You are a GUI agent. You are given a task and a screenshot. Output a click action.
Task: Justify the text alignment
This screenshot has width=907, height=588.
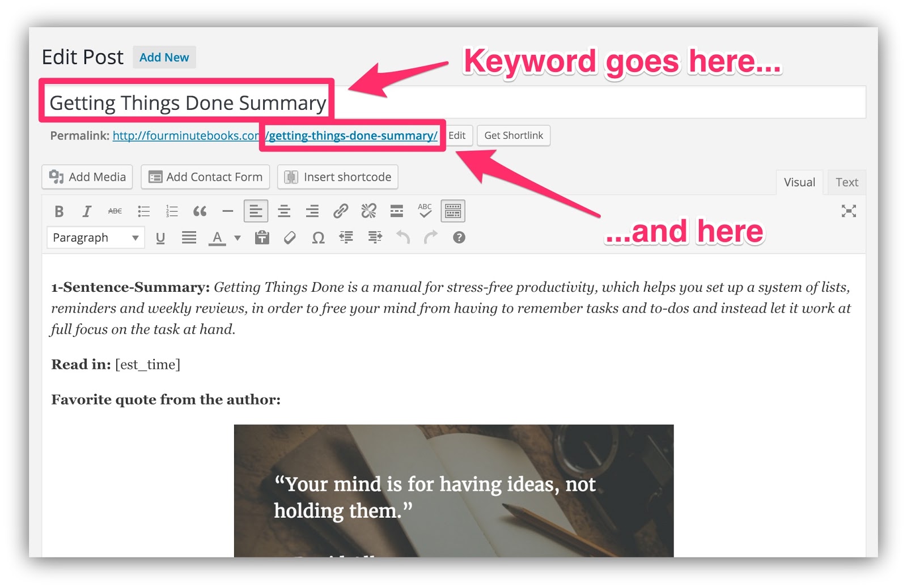[x=189, y=238]
